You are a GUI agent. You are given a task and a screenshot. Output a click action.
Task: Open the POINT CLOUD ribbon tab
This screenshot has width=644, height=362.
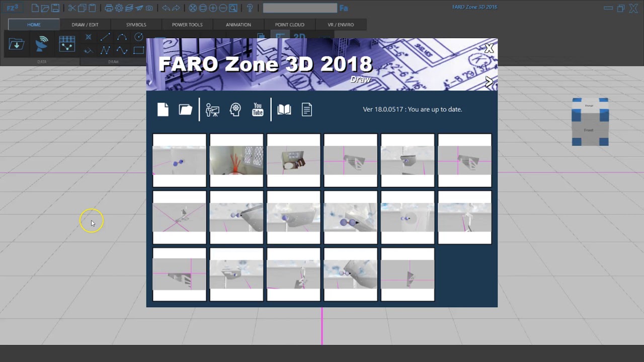click(x=289, y=25)
